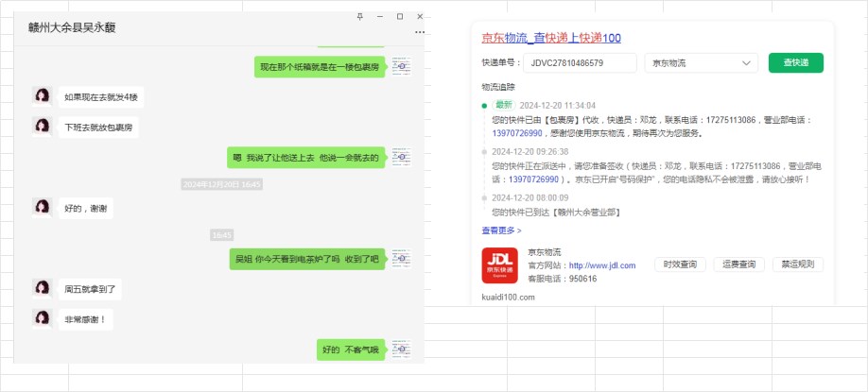Minimize the chat window

pyautogui.click(x=380, y=17)
